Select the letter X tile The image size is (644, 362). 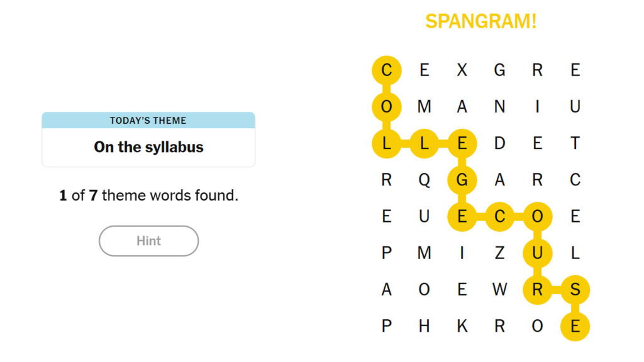pyautogui.click(x=462, y=70)
